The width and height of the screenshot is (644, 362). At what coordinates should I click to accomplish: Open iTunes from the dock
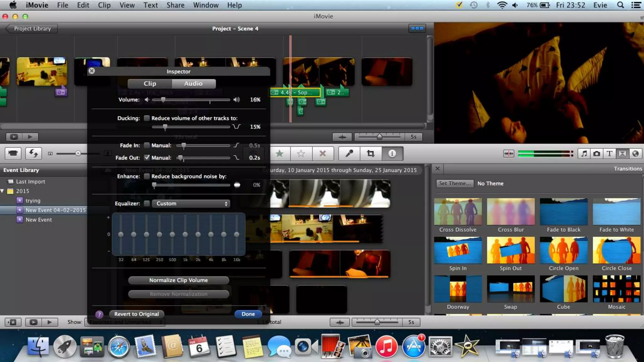point(386,347)
